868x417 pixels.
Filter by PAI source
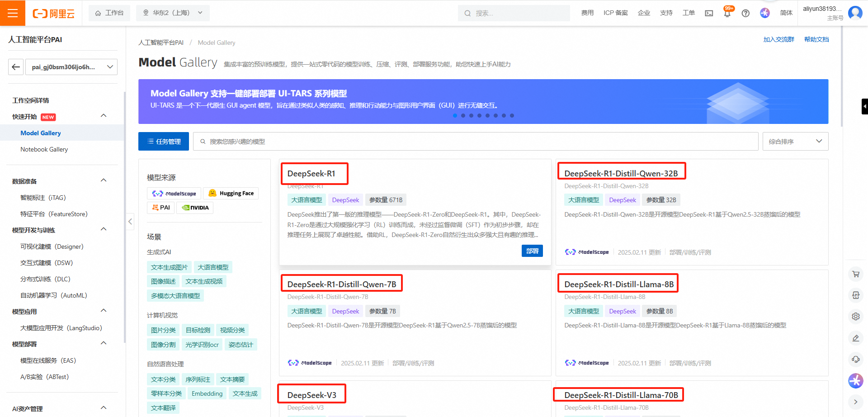point(160,208)
